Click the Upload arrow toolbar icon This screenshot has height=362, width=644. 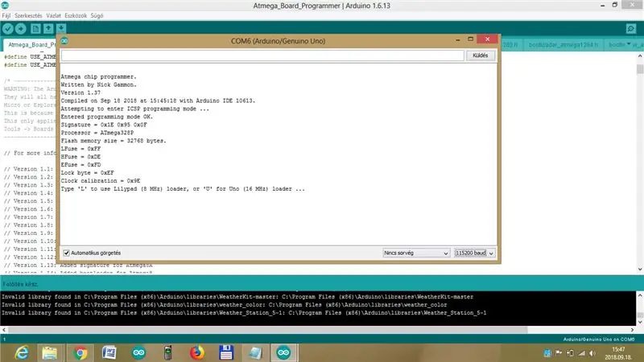(x=21, y=28)
